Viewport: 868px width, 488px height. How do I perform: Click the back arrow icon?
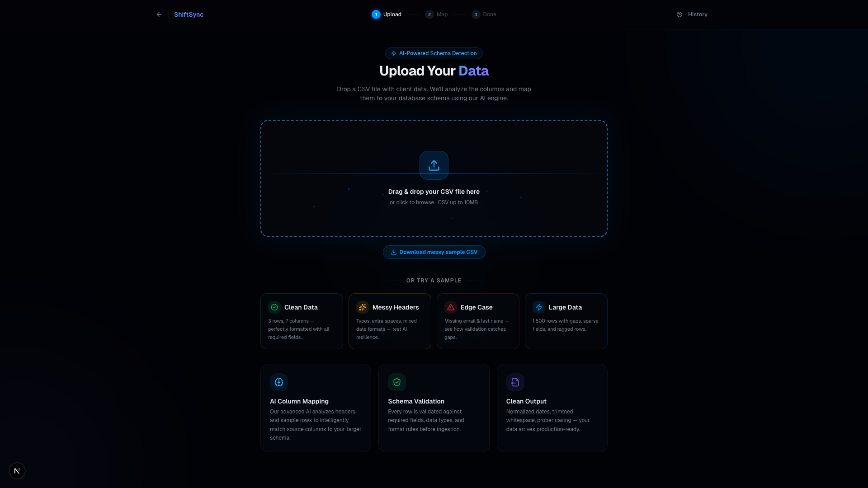[159, 14]
